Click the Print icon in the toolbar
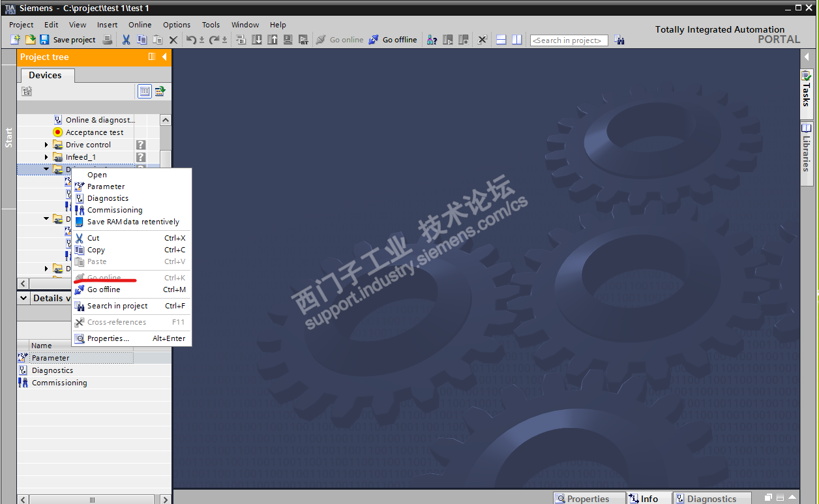The height and width of the screenshot is (504, 819). coord(108,40)
